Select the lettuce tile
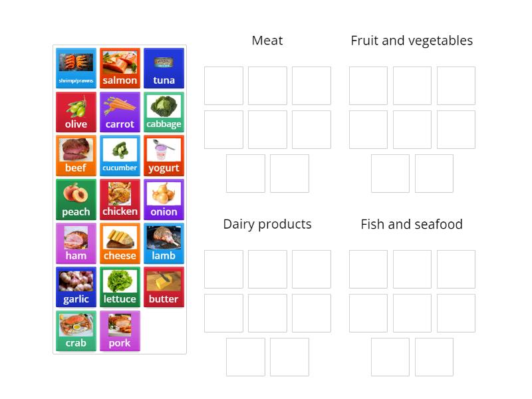This screenshot has height=399, width=532. [120, 287]
